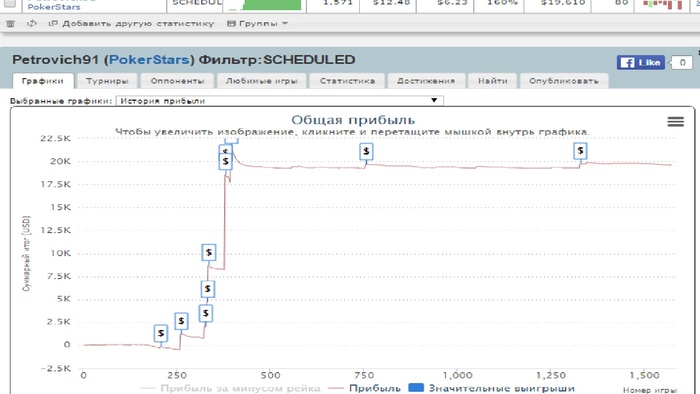Click the -2.5K y-axis label

tap(55, 369)
